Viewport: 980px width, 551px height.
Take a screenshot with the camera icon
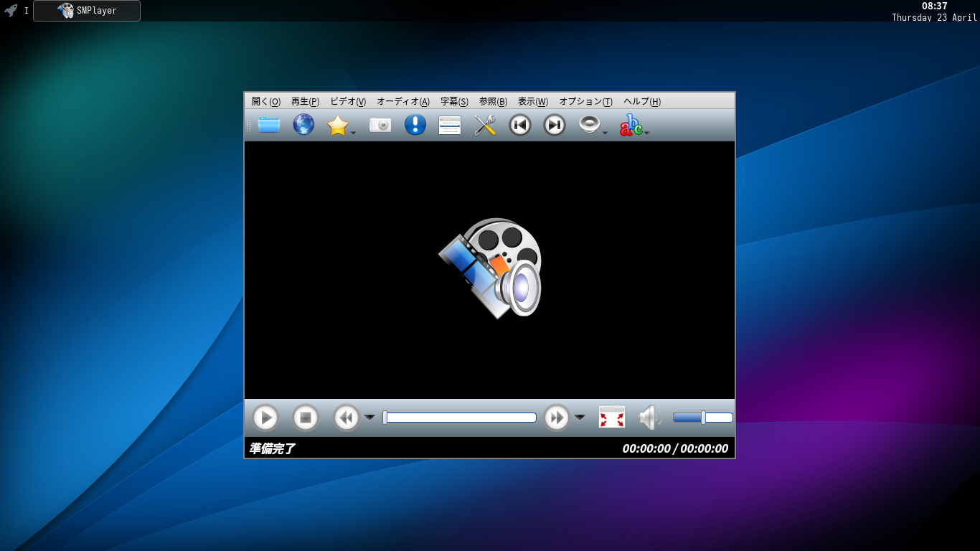tap(380, 125)
